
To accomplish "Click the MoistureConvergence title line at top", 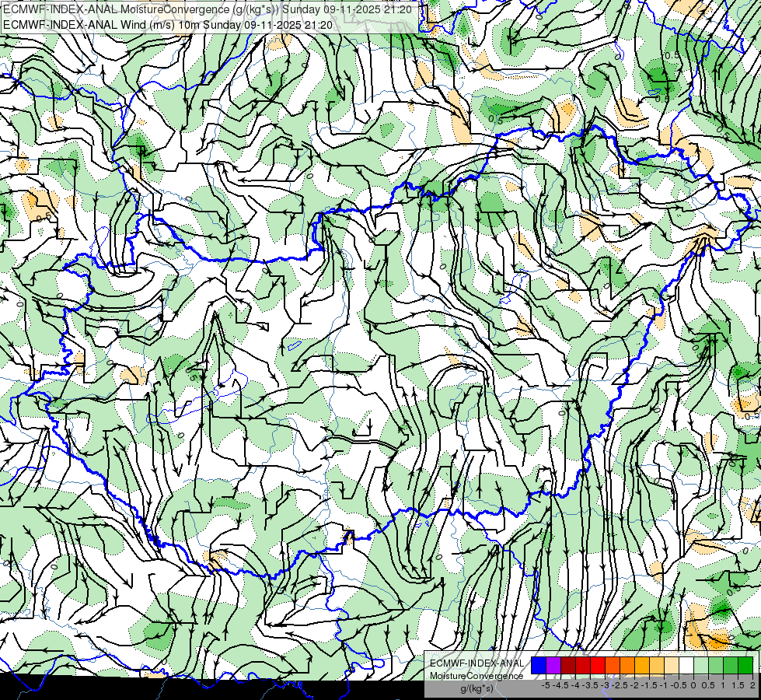I will (208, 9).
